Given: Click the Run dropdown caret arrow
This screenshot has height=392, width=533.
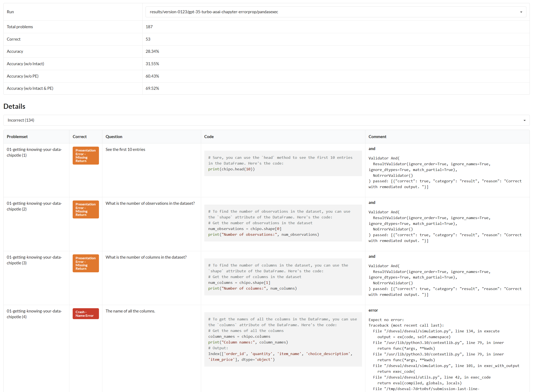Looking at the screenshot, I should tap(521, 12).
